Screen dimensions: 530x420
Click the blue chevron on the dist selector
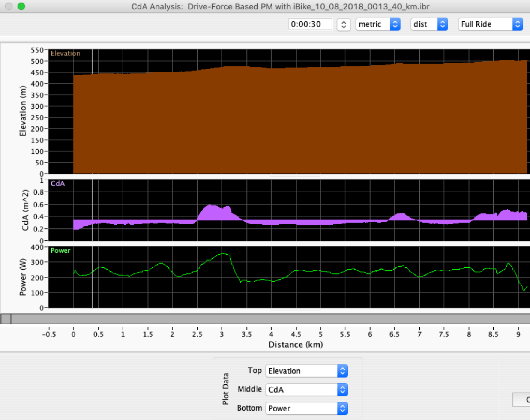pos(443,24)
